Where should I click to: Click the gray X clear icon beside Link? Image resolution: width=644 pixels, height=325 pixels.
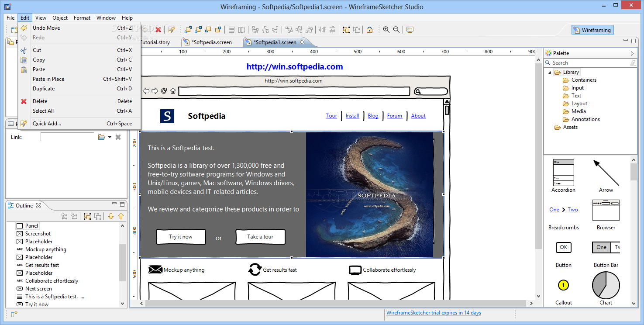[x=118, y=137]
